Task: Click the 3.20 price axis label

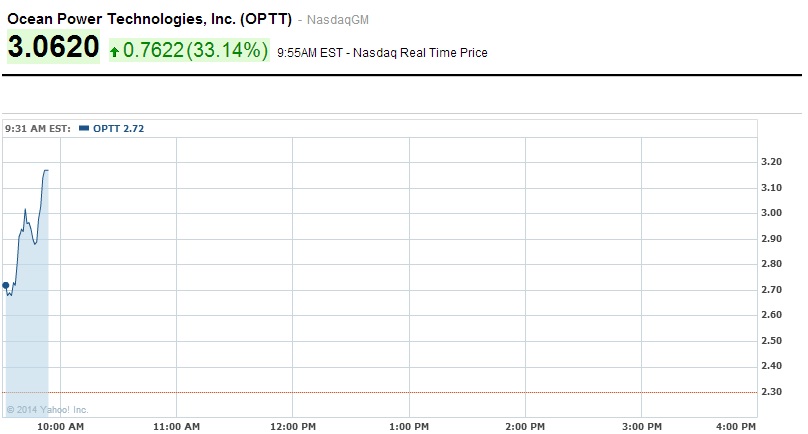Action: click(771, 162)
